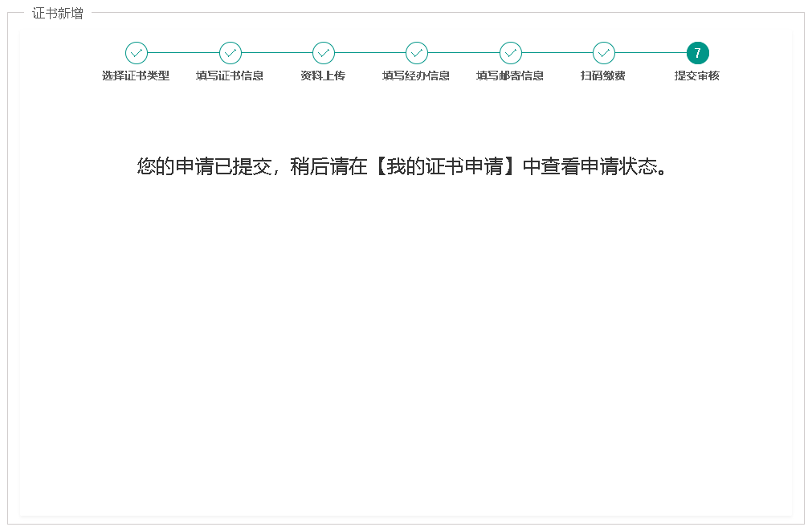The width and height of the screenshot is (812, 531).
Task: Click the checkmark icon above 填写经办信息
Action: tap(417, 53)
